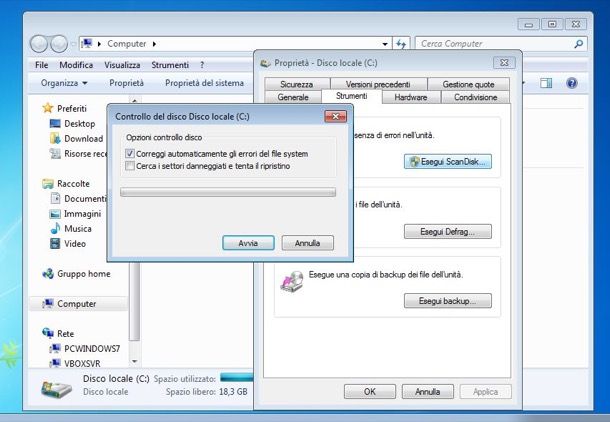Click the backup drive icon in Strumenti tab
This screenshot has width=610, height=422.
[292, 282]
